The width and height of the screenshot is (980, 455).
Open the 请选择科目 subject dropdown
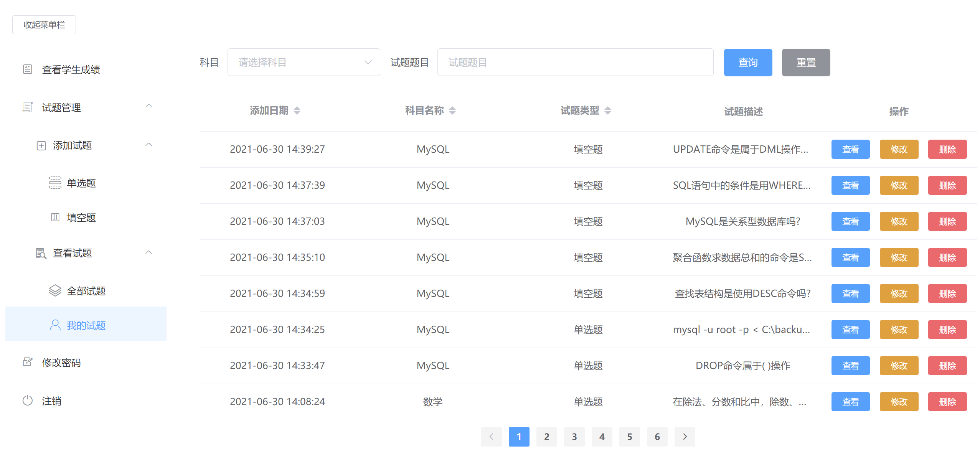(304, 62)
